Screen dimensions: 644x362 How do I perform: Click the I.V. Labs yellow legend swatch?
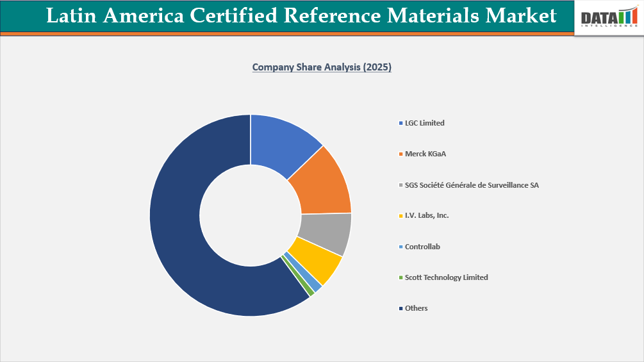401,215
